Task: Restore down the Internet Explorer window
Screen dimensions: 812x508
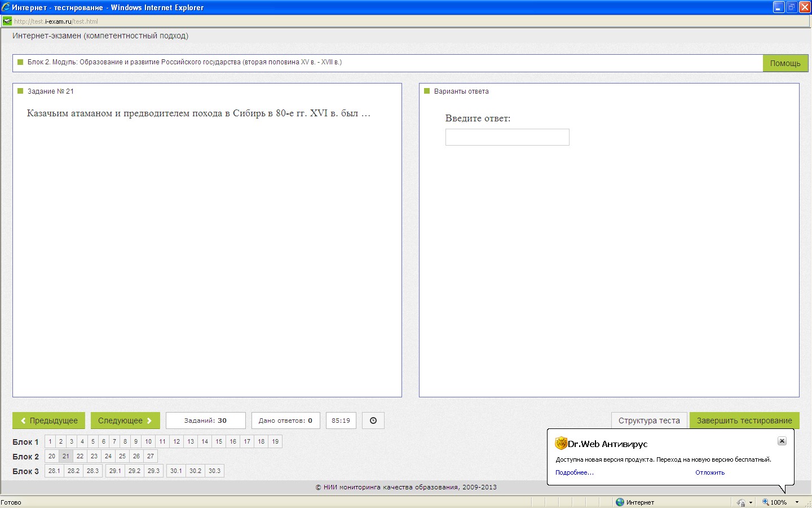Action: 792,7
